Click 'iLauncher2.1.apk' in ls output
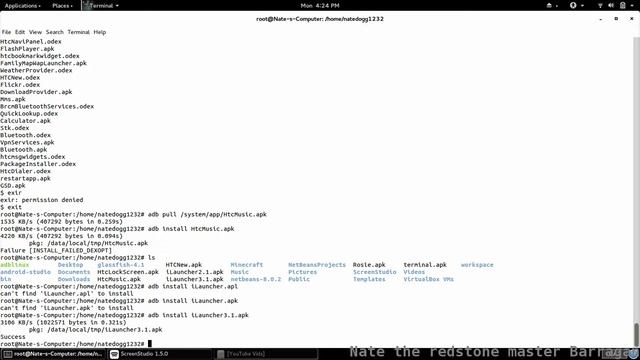Viewport: 640px width, 360px height. (195, 272)
